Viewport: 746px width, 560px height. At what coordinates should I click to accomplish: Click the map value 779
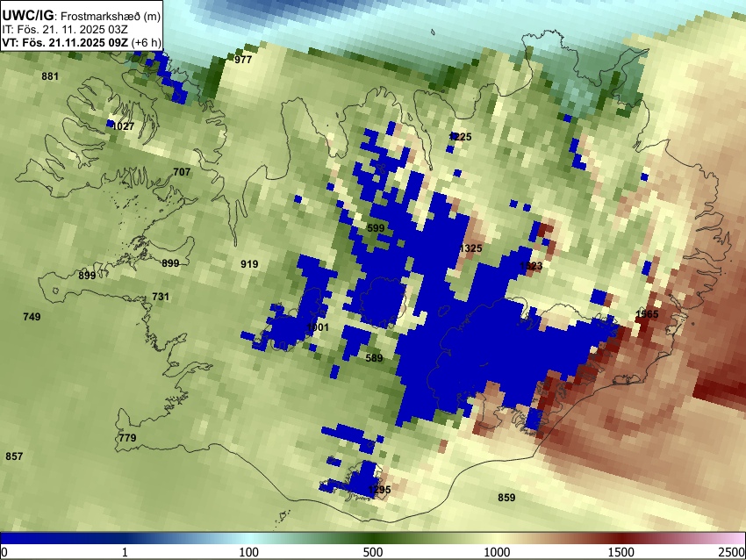click(127, 438)
